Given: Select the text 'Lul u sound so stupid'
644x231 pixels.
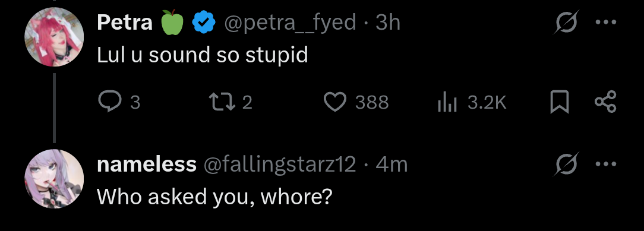Looking at the screenshot, I should [203, 55].
